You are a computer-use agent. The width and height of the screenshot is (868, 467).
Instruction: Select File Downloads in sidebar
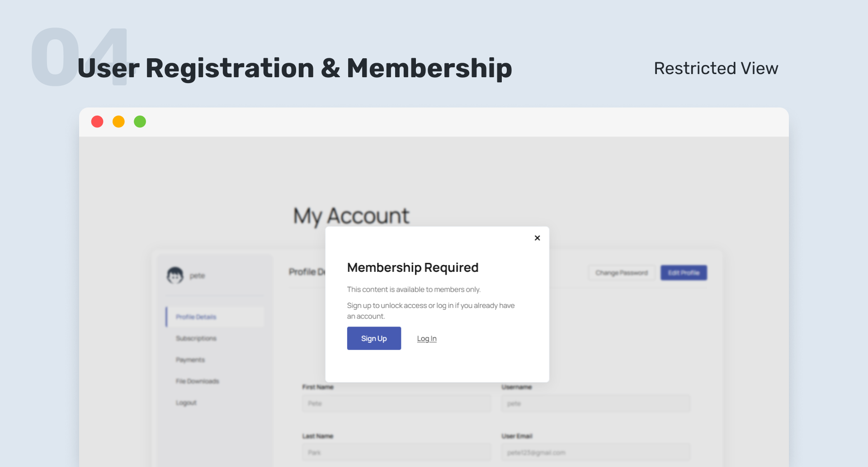[x=198, y=381]
